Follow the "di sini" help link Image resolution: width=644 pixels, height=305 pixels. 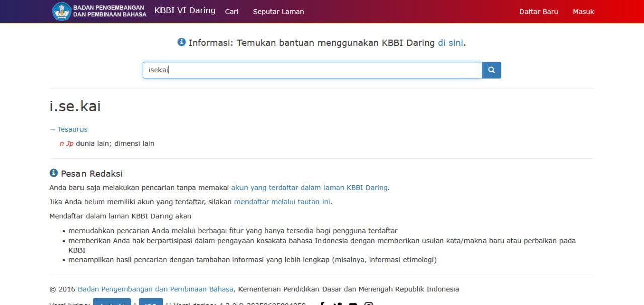coord(450,43)
